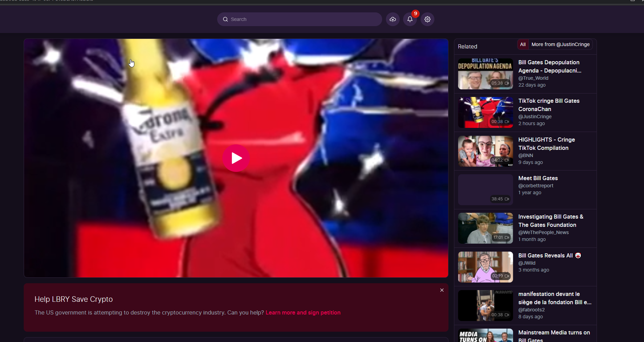The width and height of the screenshot is (644, 342).
Task: Open Bill Gates Reveals All thumbnail
Action: click(x=485, y=267)
